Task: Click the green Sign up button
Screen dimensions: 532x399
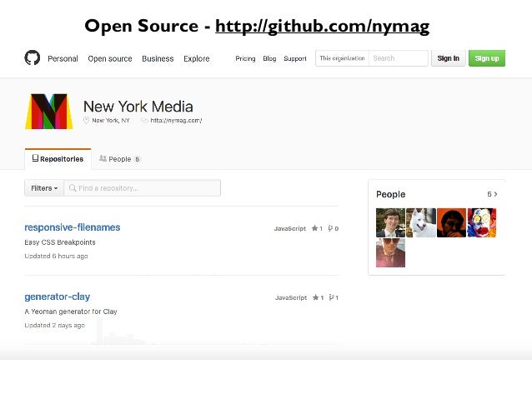Action: (487, 58)
